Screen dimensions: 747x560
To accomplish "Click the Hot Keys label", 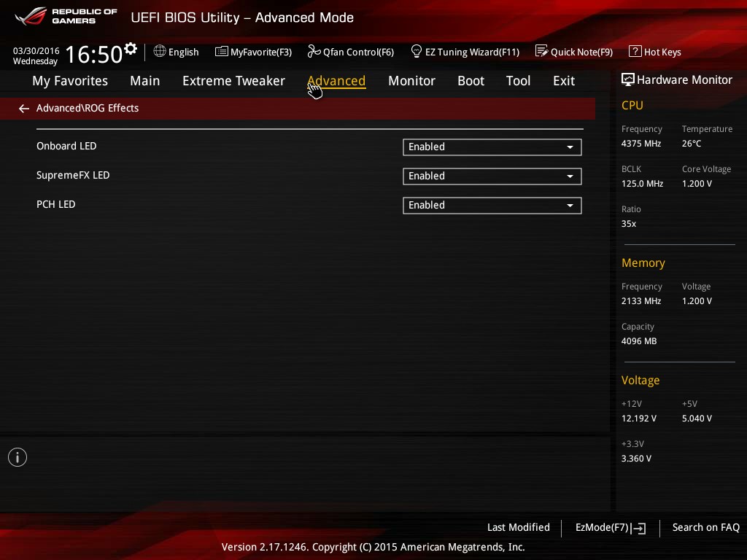I will click(x=662, y=52).
